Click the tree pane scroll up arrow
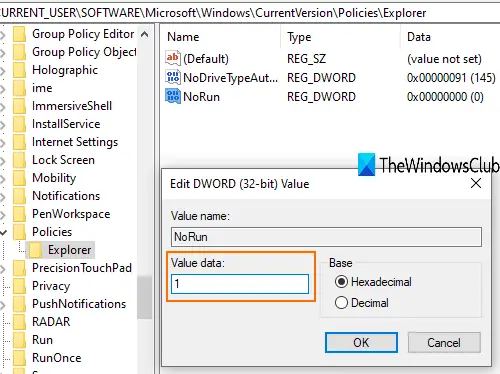500x374 pixels. point(144,34)
